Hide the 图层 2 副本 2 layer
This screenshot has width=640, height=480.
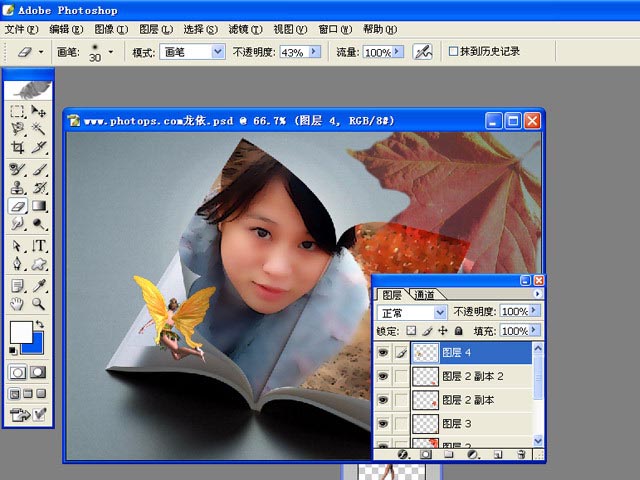pyautogui.click(x=383, y=376)
